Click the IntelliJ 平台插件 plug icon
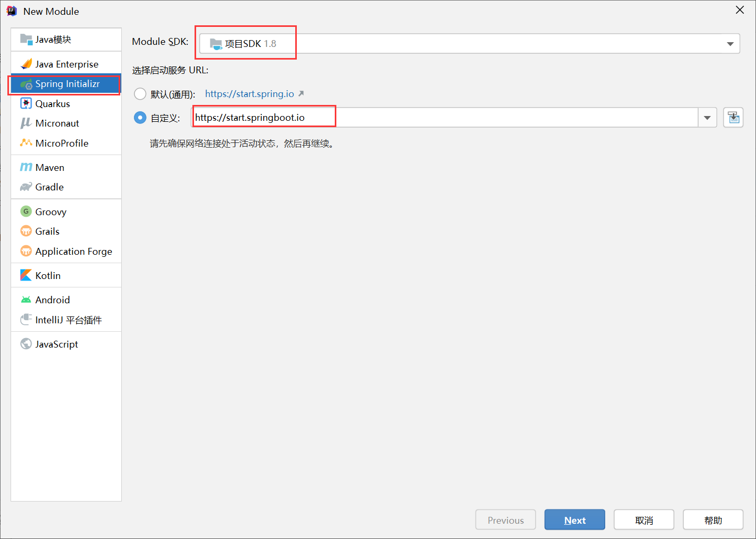 coord(26,320)
